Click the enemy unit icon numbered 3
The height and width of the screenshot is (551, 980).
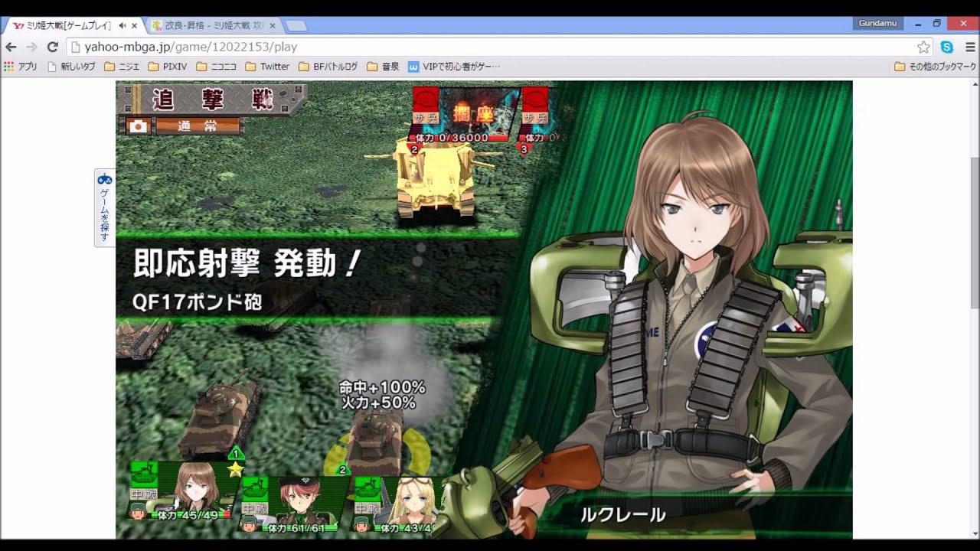(534, 117)
